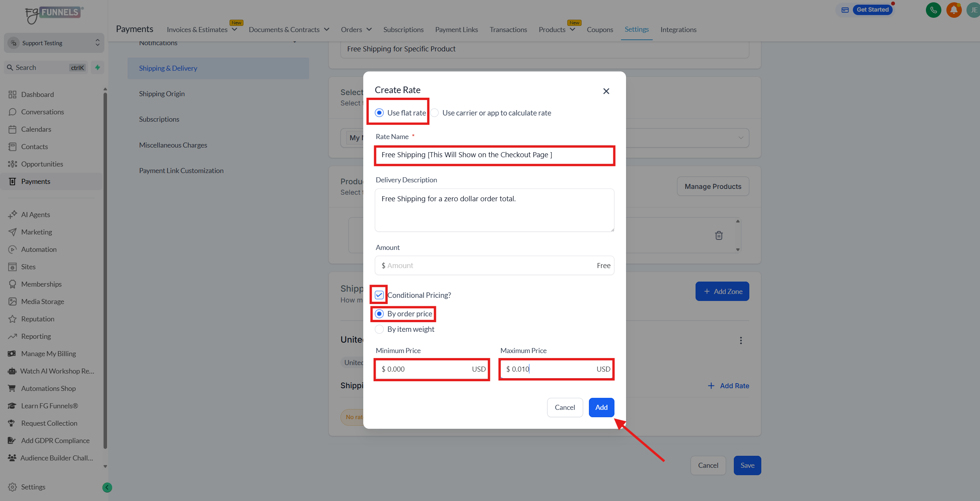Expand the Support Testing account switcher
Image resolution: width=980 pixels, height=501 pixels.
(x=54, y=43)
